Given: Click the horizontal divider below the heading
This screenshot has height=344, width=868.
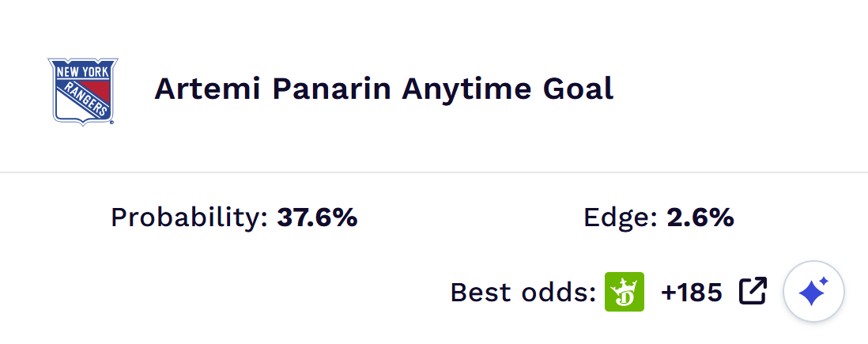Looking at the screenshot, I should click(x=433, y=172).
